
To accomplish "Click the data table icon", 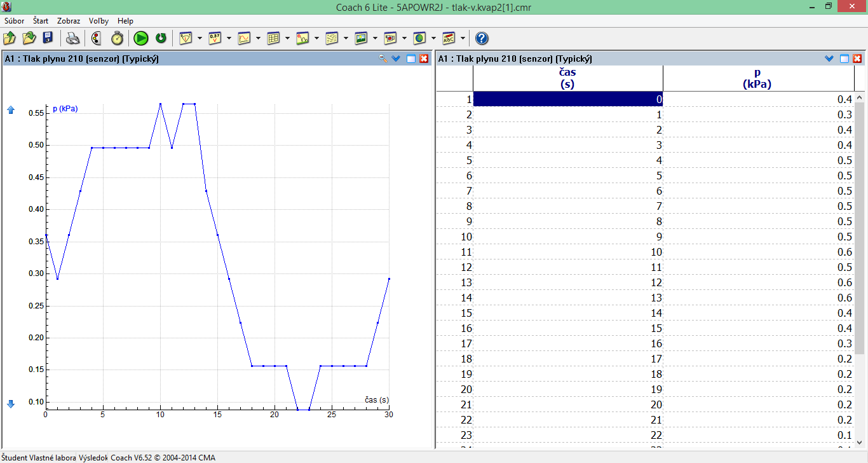I will click(273, 38).
